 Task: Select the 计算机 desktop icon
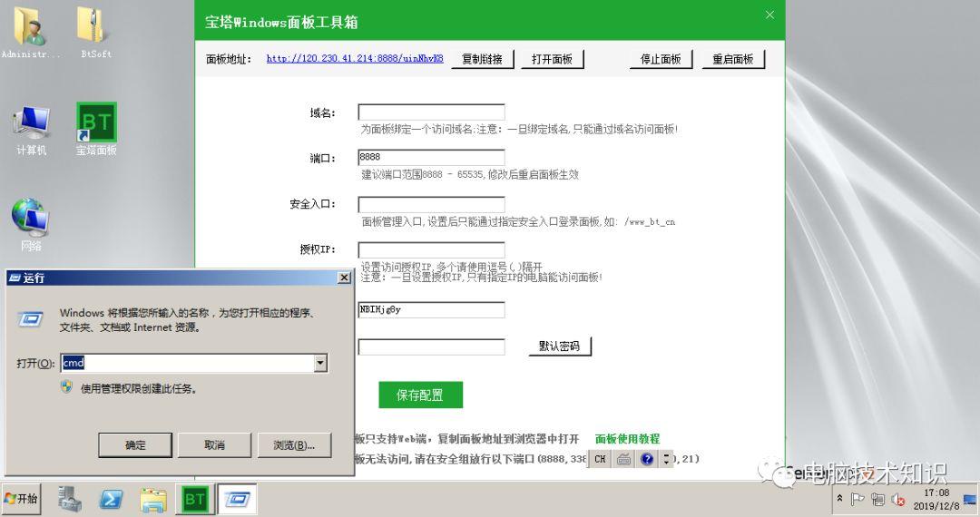tap(31, 130)
